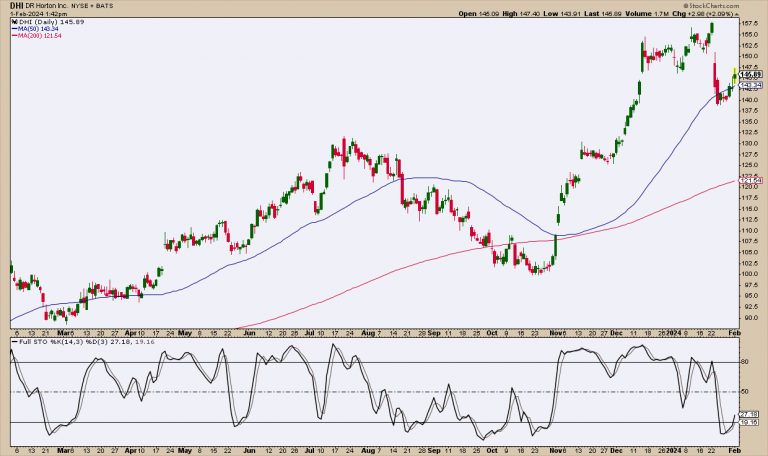768x456 pixels.
Task: Click the 135.0 price axis label
Action: coord(750,121)
